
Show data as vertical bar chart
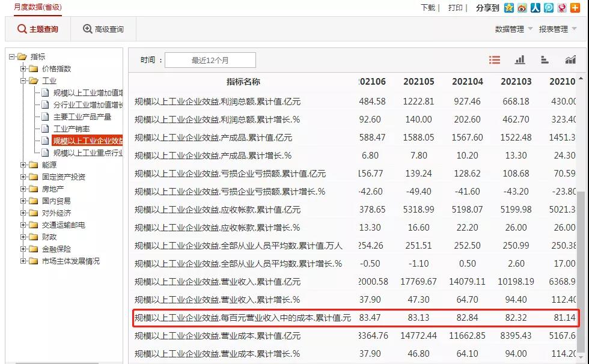(x=520, y=59)
